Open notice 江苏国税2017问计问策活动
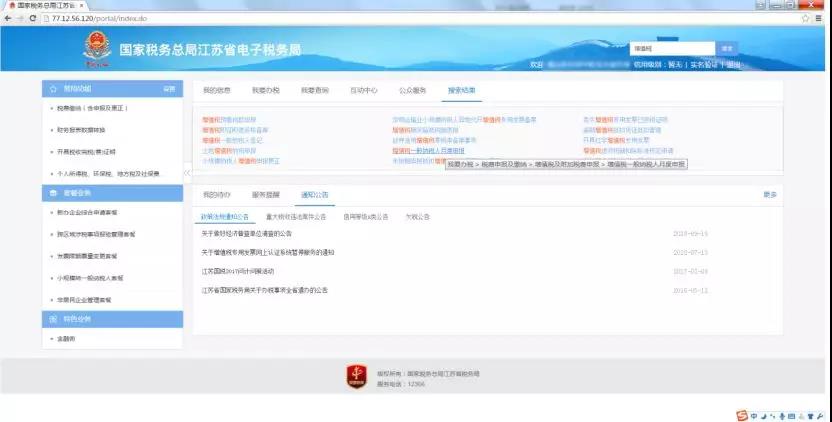This screenshot has width=832, height=422. (238, 271)
